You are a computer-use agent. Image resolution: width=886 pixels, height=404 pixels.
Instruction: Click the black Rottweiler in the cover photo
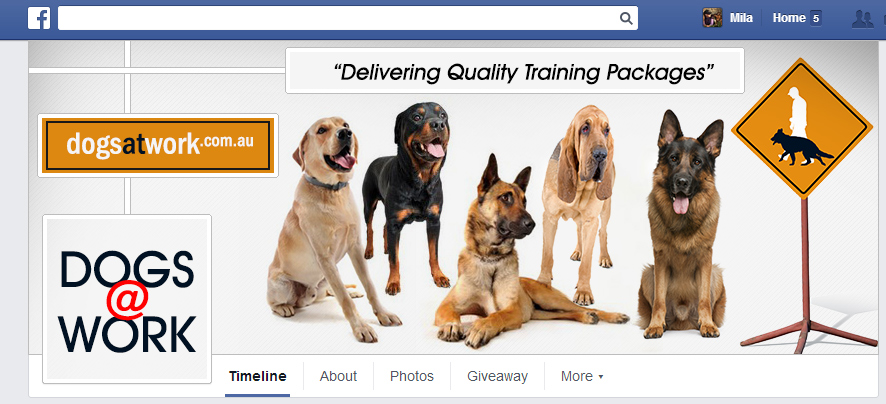(408, 195)
